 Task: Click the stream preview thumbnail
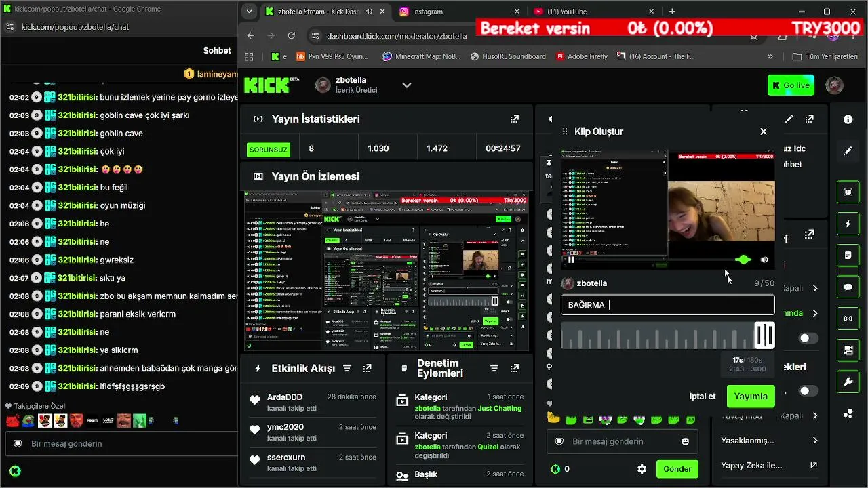point(387,271)
